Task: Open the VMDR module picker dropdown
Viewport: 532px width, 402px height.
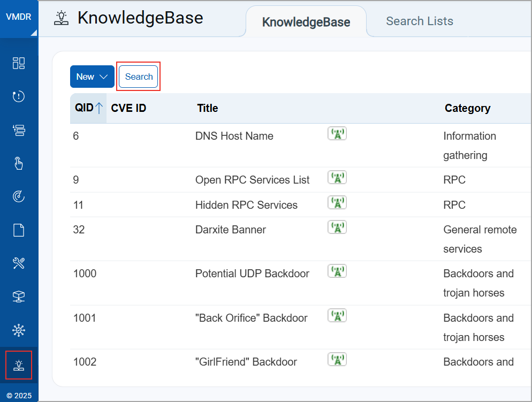Action: (x=19, y=18)
